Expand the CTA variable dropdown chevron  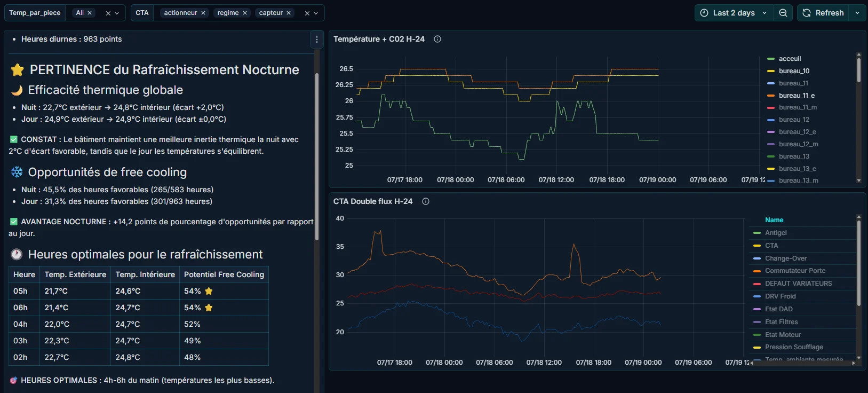tap(316, 13)
